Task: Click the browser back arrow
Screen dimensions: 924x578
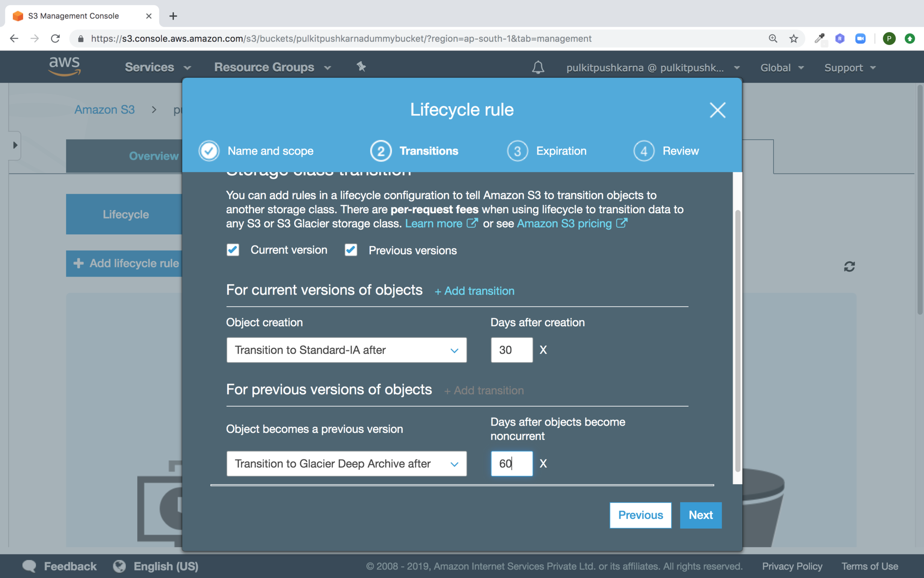Action: 14,39
